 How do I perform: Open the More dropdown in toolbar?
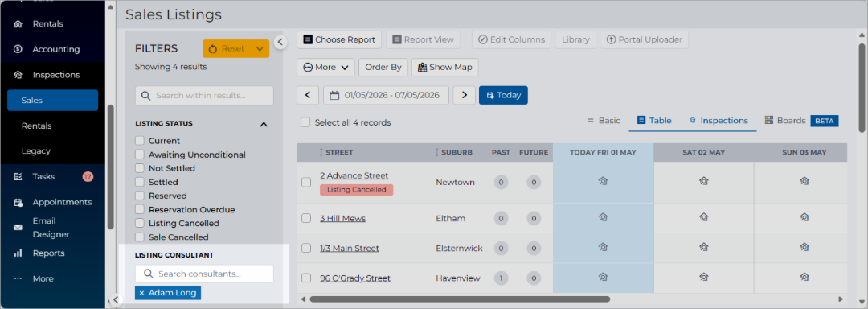pyautogui.click(x=325, y=67)
